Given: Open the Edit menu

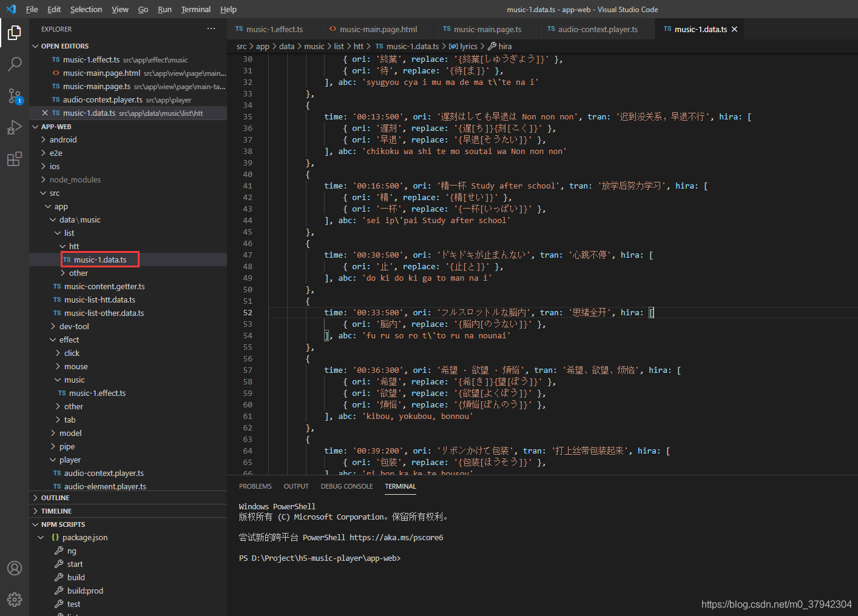Looking at the screenshot, I should pyautogui.click(x=54, y=9).
